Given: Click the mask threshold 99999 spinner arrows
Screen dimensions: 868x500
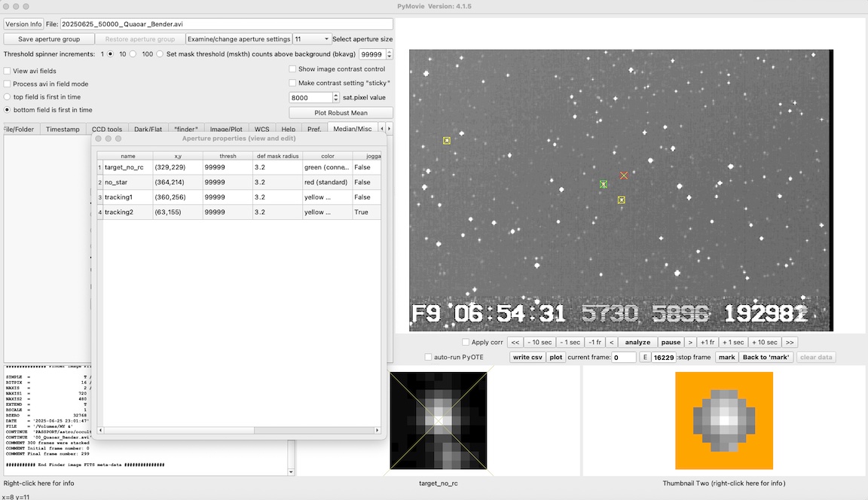Looking at the screenshot, I should pos(389,54).
